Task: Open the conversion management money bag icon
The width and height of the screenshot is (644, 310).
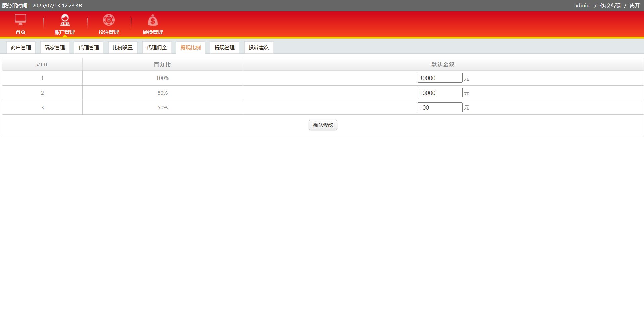Action: click(153, 21)
